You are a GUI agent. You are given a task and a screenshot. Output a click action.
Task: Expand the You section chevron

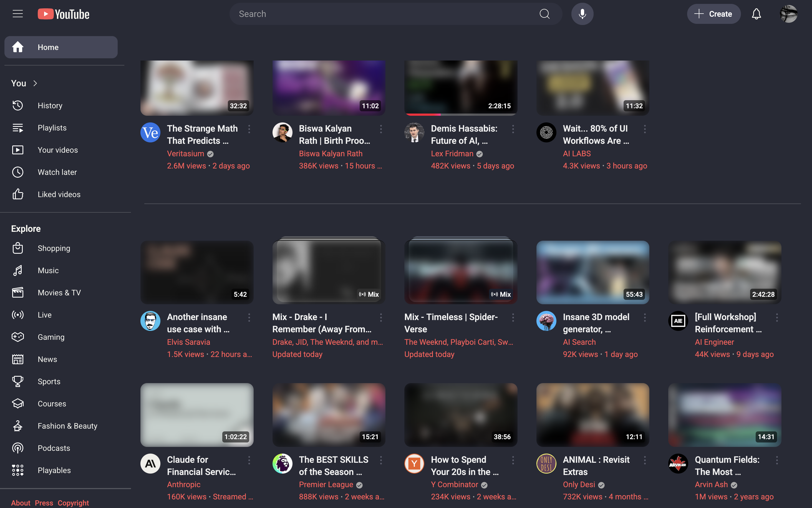(36, 83)
